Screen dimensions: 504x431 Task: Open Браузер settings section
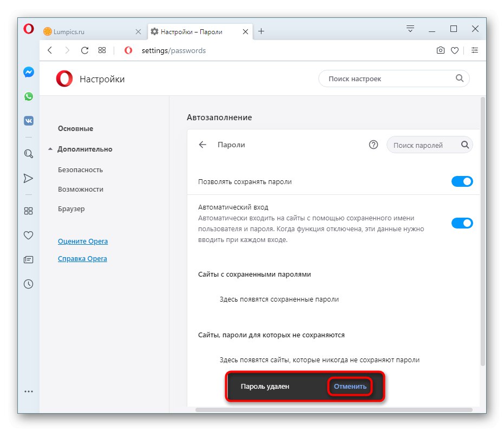[71, 209]
